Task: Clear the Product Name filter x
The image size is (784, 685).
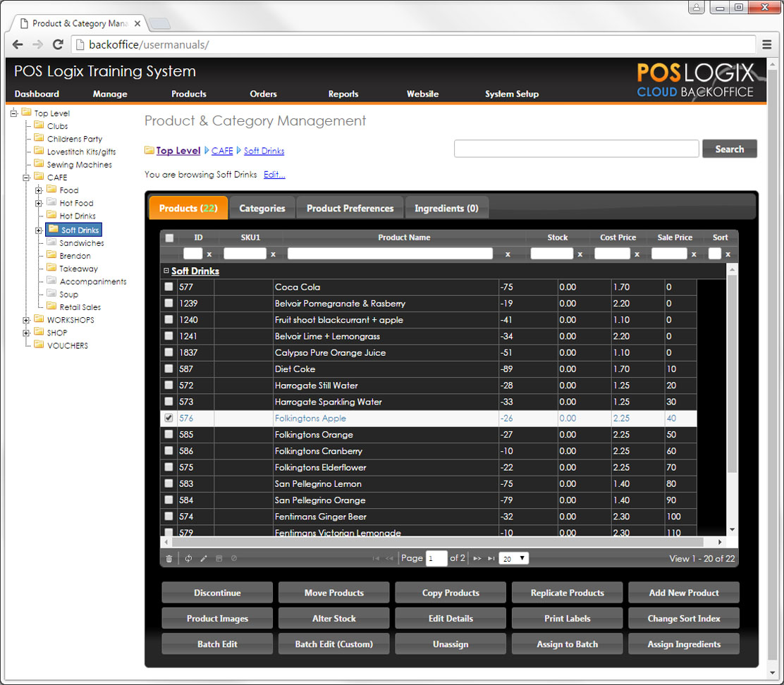Action: tap(508, 254)
